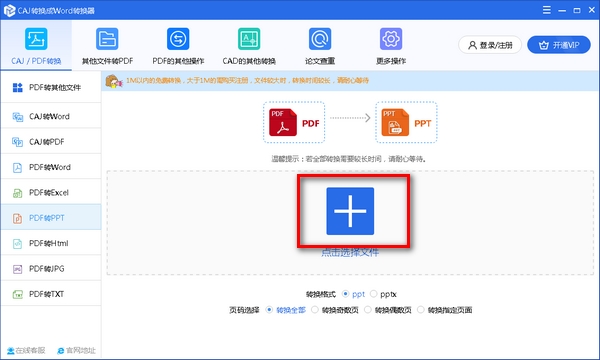
Task: Close the converter window
Action: [592, 10]
